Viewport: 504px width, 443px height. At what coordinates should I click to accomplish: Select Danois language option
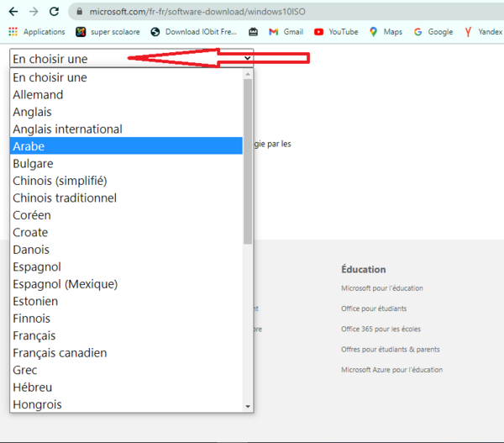126,250
